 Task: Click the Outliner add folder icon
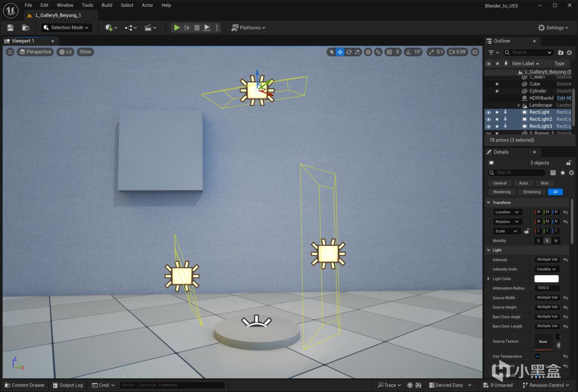point(560,52)
